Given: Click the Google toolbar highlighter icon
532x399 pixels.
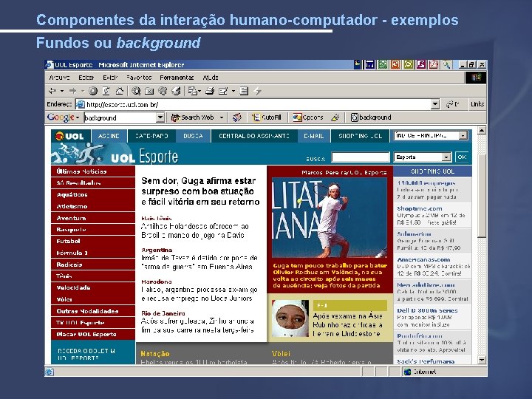Looking at the screenshot, I should coord(335,117).
